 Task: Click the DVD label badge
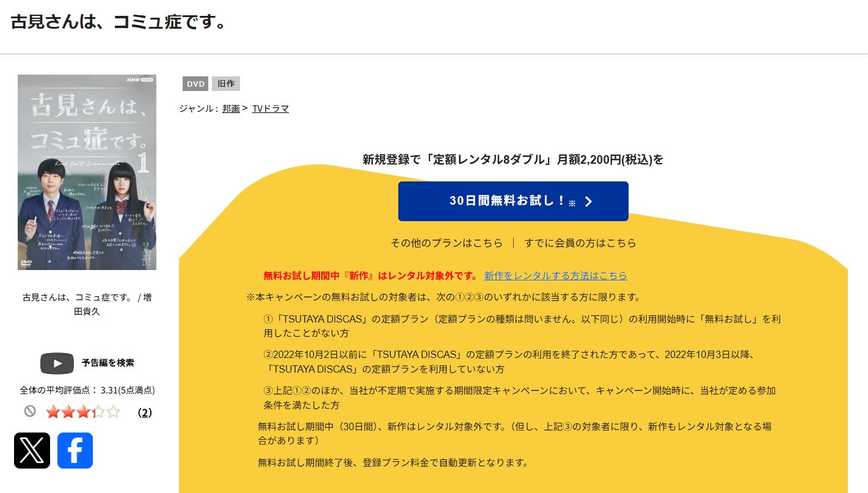click(195, 84)
